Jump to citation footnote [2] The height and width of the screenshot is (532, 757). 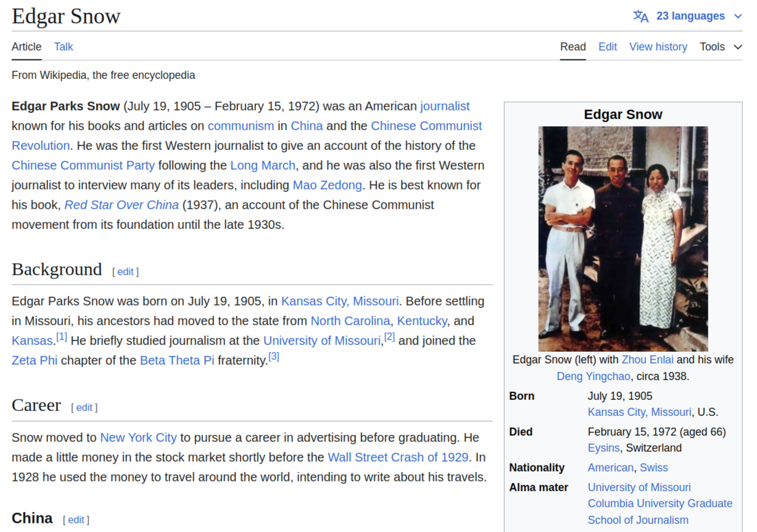389,337
